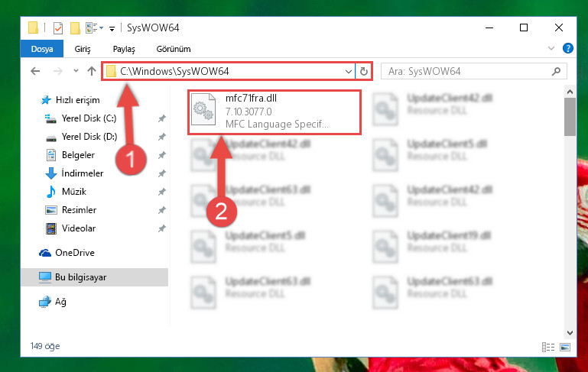This screenshot has width=588, height=372.
Task: Open Videolar in the sidebar
Action: coord(79,228)
